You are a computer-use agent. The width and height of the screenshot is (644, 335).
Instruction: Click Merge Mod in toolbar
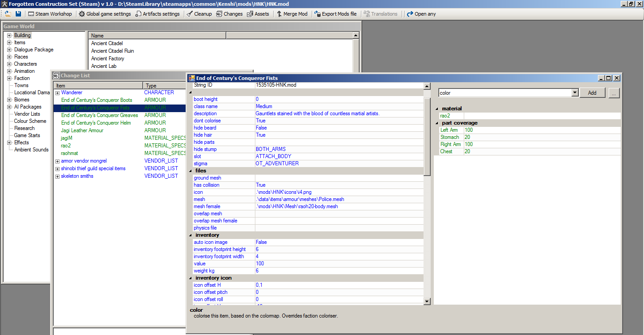coord(292,14)
